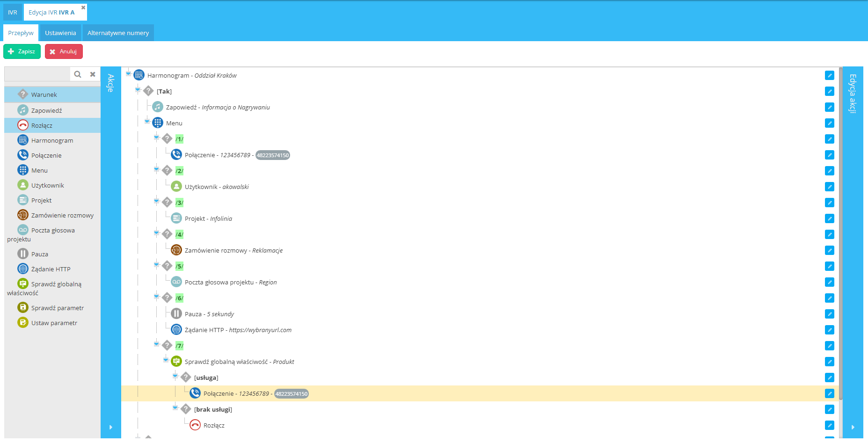Viewport: 868px width, 443px height.
Task: Collapse the Harmonogram root node
Action: click(x=128, y=73)
